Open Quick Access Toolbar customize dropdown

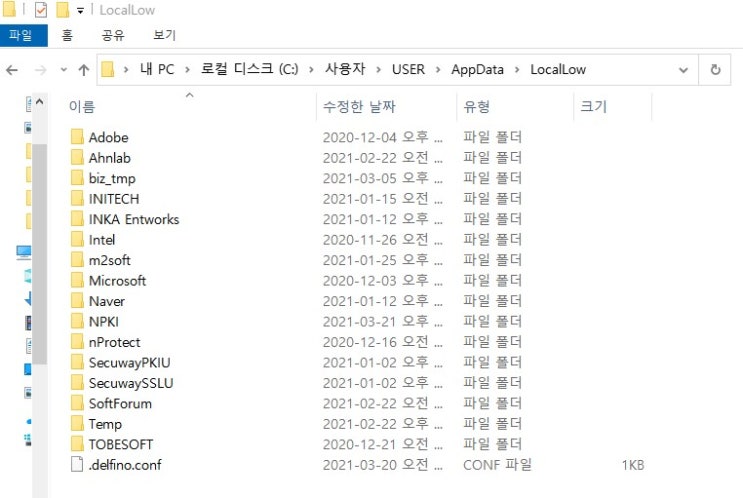[x=81, y=10]
